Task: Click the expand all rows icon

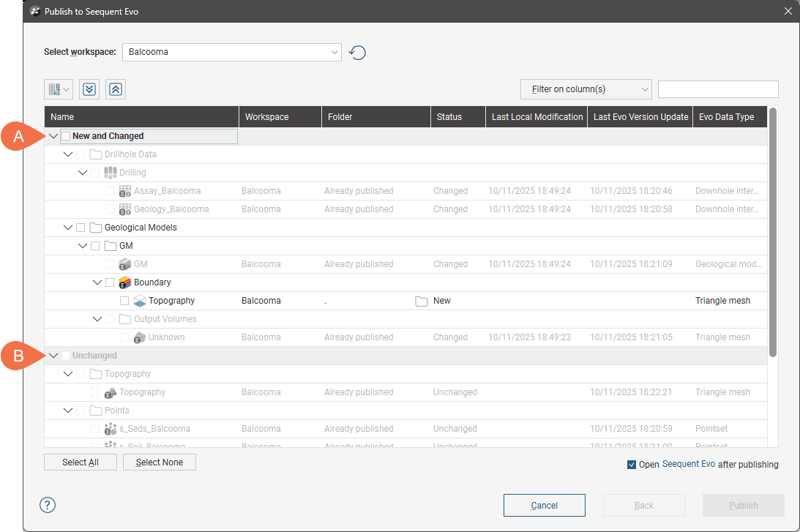Action: point(89,89)
